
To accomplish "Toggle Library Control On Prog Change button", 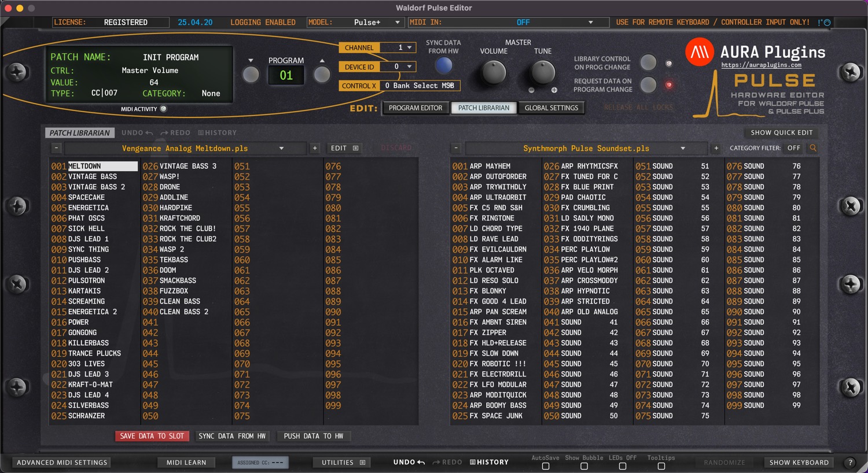I will click(648, 62).
